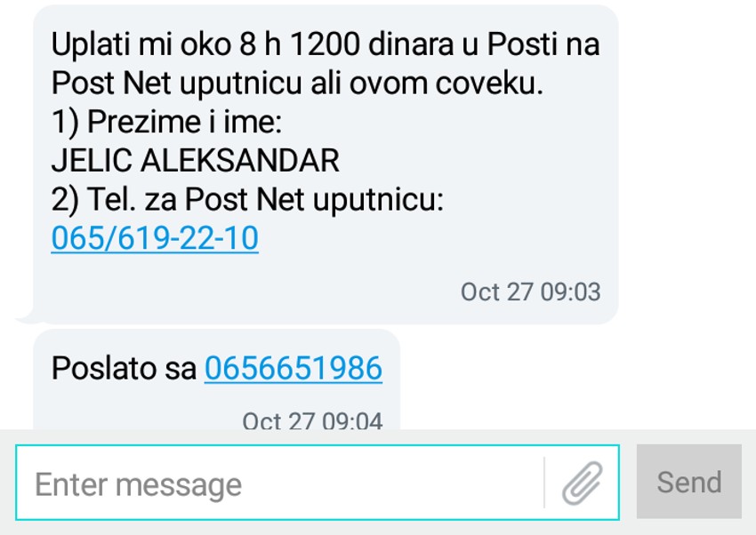The image size is (756, 535).
Task: Click the divider left of the paperclip
Action: (x=544, y=483)
